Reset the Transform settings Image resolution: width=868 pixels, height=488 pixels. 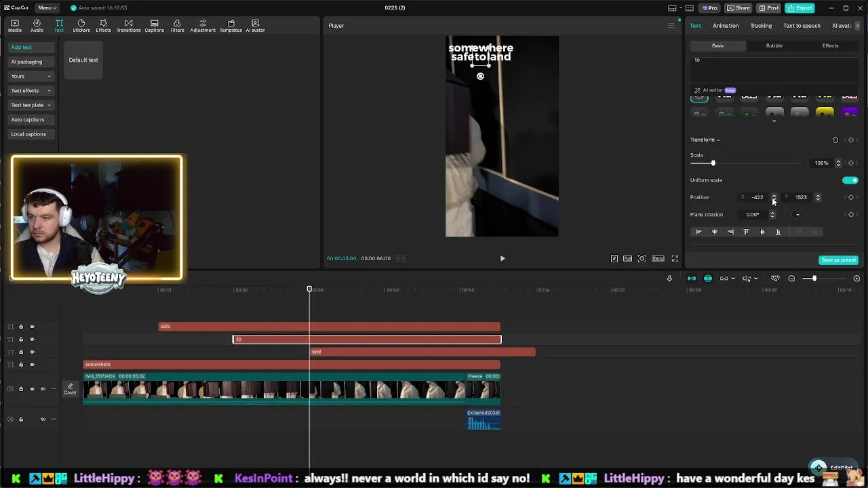point(835,140)
